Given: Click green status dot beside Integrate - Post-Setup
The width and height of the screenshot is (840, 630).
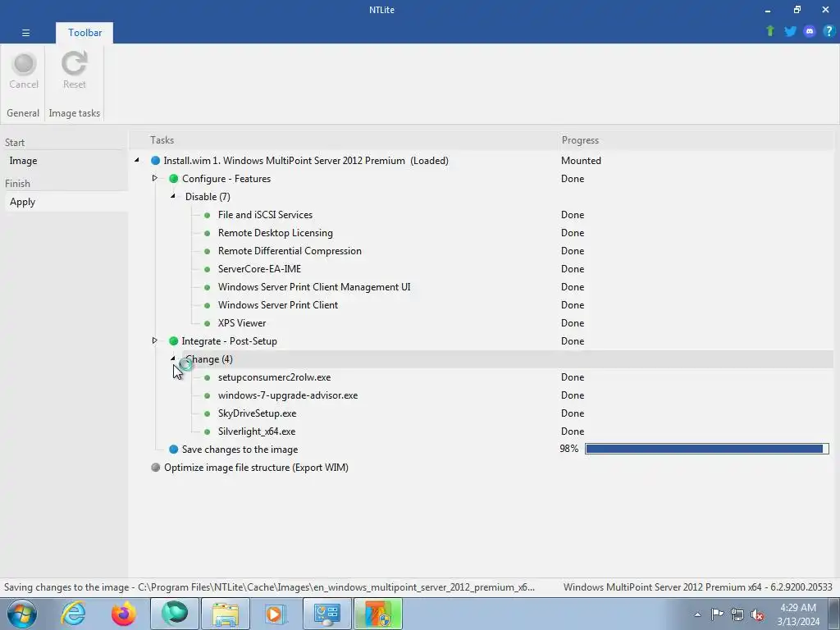Looking at the screenshot, I should [x=174, y=340].
